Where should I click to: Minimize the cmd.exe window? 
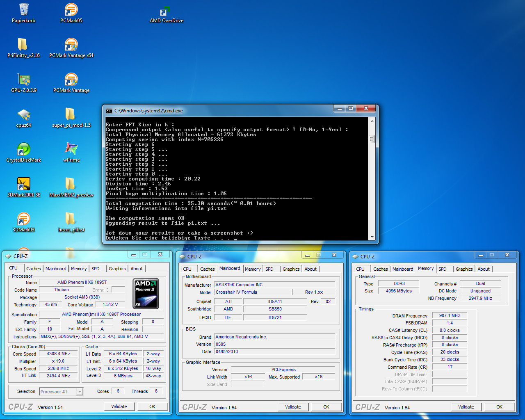[x=339, y=109]
